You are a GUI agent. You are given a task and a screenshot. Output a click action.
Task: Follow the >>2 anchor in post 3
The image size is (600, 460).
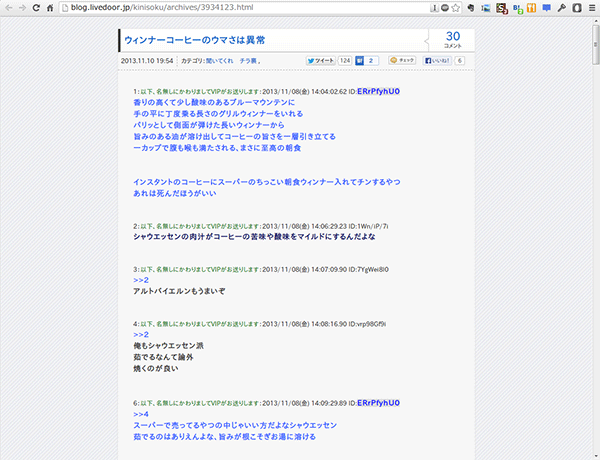click(x=141, y=280)
